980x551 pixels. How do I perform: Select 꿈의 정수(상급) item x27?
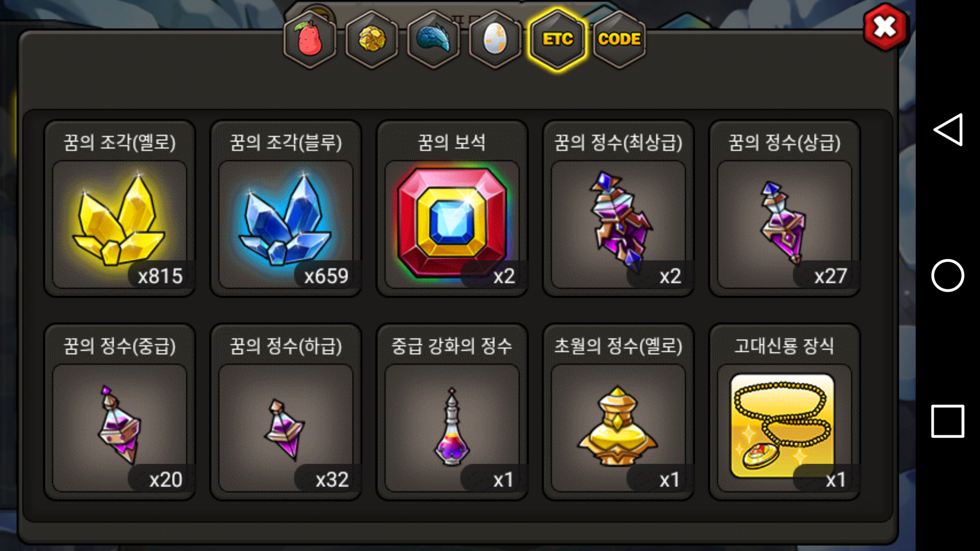point(784,209)
